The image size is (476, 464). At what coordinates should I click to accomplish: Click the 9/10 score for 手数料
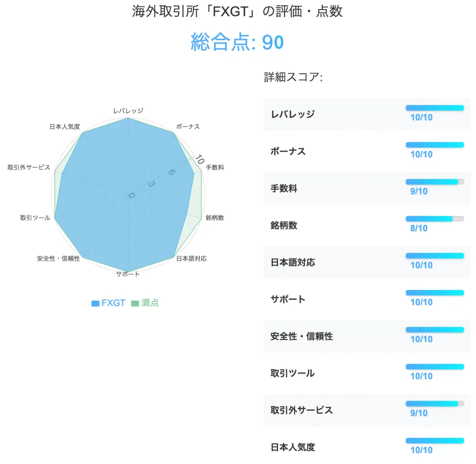(x=419, y=192)
